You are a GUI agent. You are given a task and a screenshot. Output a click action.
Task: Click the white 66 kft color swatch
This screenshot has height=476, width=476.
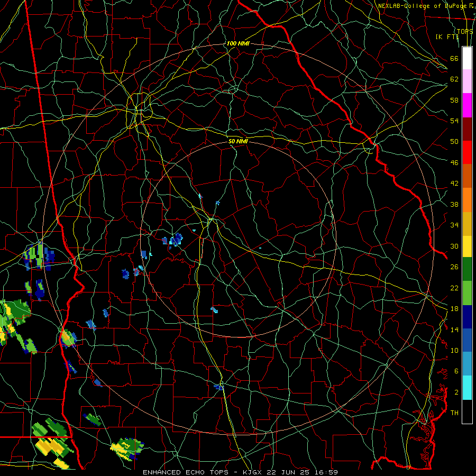[467, 58]
